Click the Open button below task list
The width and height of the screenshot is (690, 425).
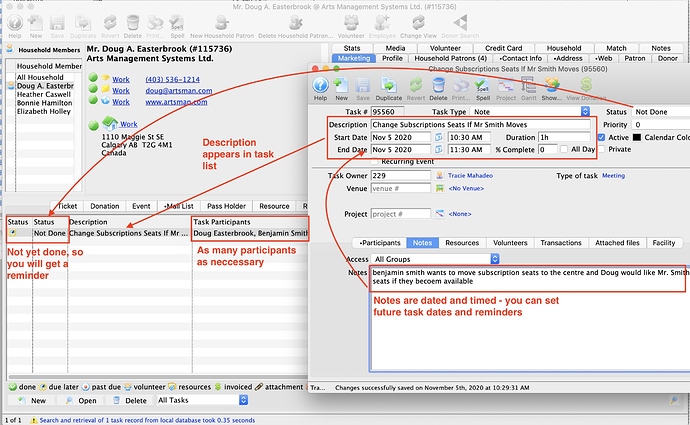click(81, 400)
